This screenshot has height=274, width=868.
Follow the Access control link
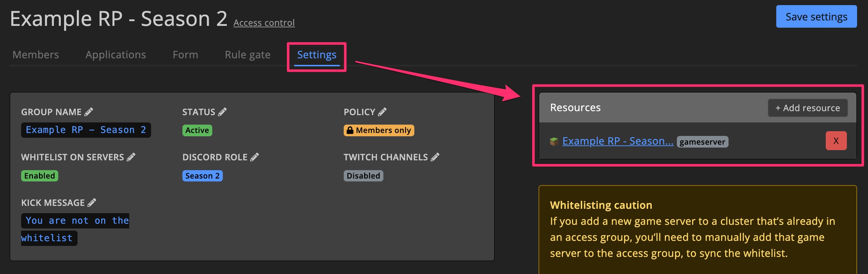point(264,23)
